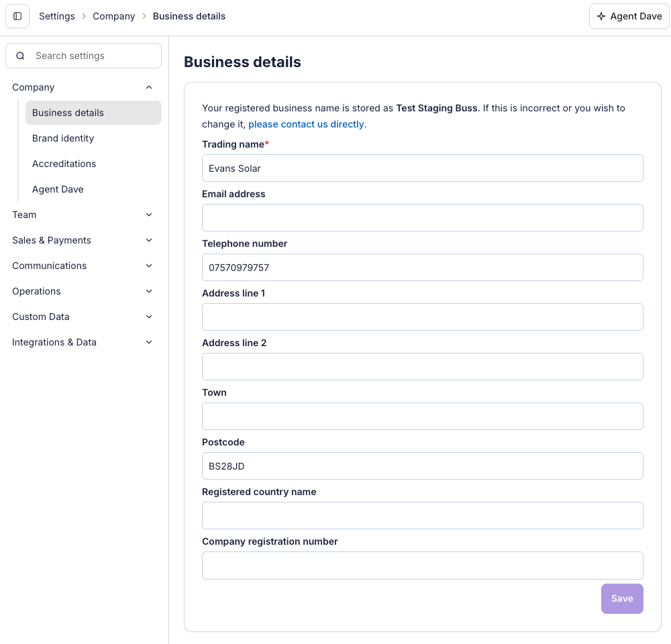Click the 'Registered country name' label

259,492
